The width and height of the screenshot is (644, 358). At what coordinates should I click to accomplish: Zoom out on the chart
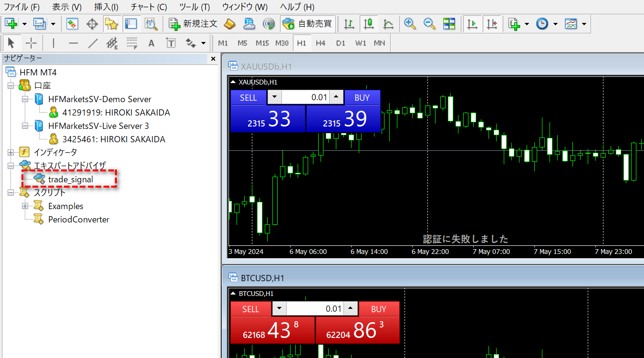coord(429,23)
